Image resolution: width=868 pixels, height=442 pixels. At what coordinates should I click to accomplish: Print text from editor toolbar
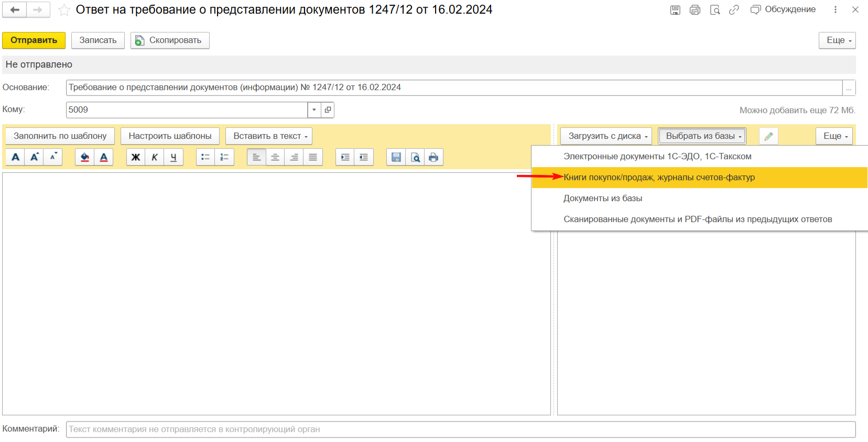433,157
